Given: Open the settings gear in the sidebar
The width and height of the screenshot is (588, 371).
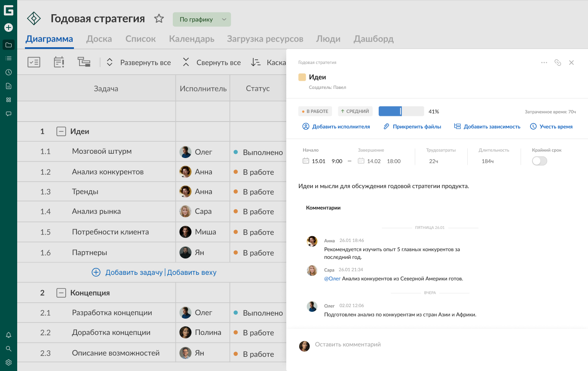Looking at the screenshot, I should [x=9, y=362].
